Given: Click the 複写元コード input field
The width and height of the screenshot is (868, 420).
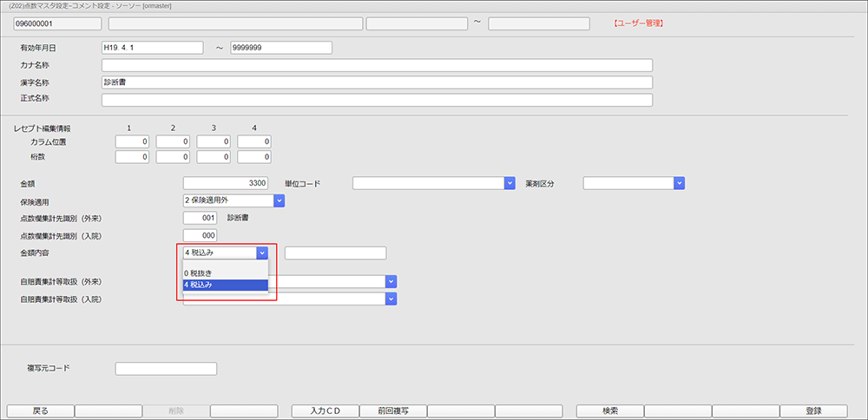Looking at the screenshot, I should pyautogui.click(x=166, y=369).
